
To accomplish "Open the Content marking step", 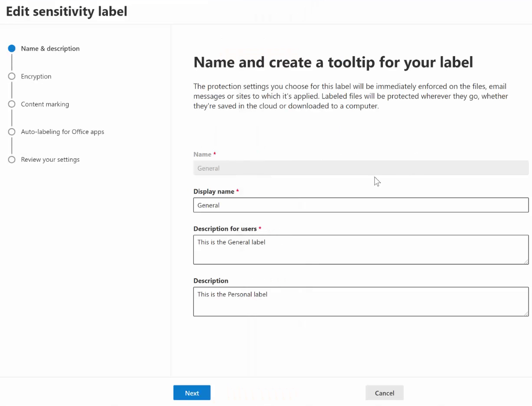I will pos(45,104).
